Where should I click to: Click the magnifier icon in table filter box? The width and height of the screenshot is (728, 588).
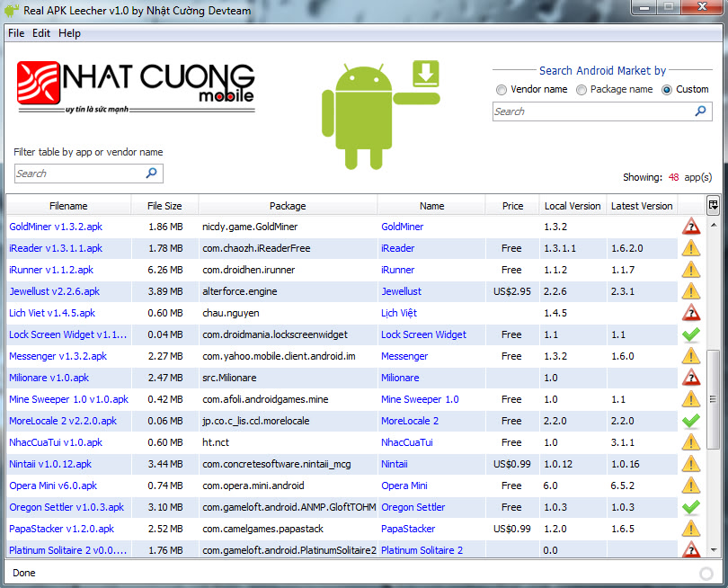pos(151,174)
